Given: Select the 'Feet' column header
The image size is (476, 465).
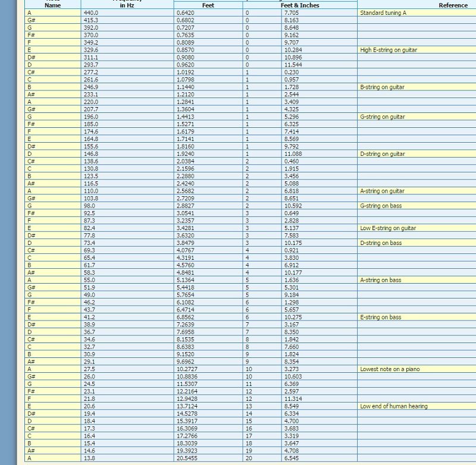Looking at the screenshot, I should click(208, 5).
